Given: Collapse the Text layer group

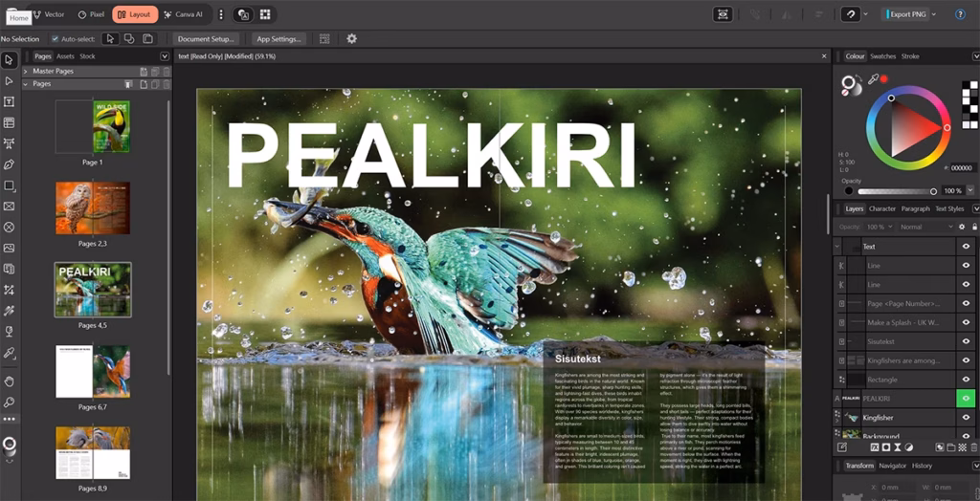Looking at the screenshot, I should tap(838, 247).
